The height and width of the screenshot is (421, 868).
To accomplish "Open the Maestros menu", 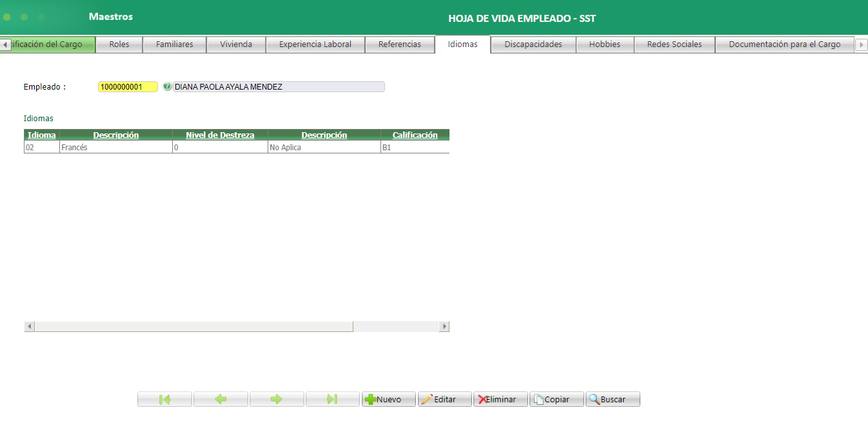I will click(111, 17).
